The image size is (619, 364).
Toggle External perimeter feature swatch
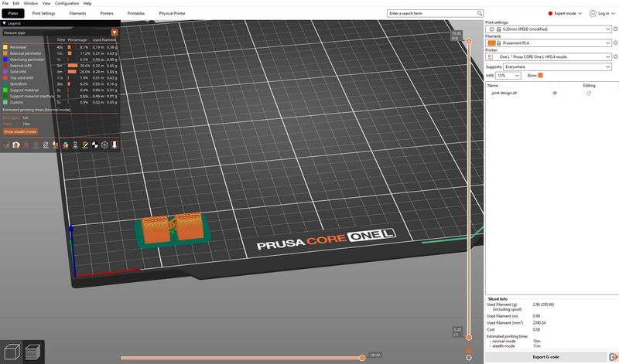click(5, 53)
